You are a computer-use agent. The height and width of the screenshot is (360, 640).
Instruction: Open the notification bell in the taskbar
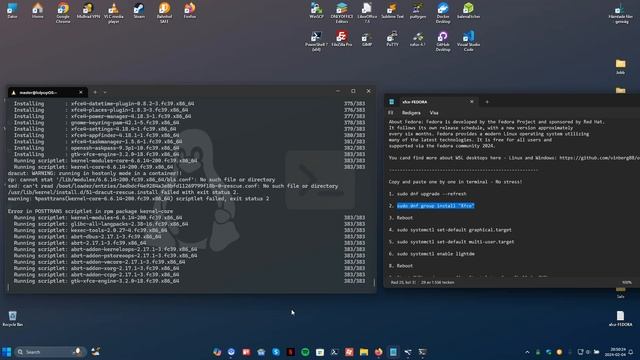pyautogui.click(x=631, y=352)
